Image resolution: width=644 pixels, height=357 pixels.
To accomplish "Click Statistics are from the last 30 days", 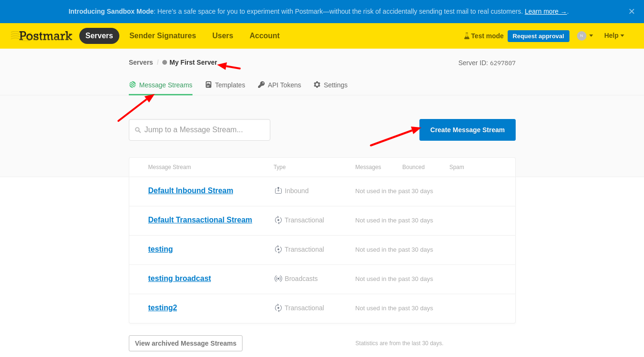I will point(399,343).
